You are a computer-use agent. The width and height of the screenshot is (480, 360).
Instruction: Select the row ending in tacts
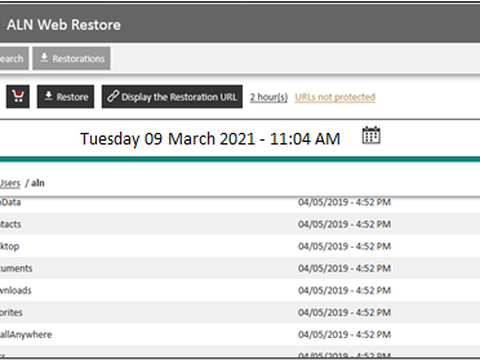(x=240, y=224)
